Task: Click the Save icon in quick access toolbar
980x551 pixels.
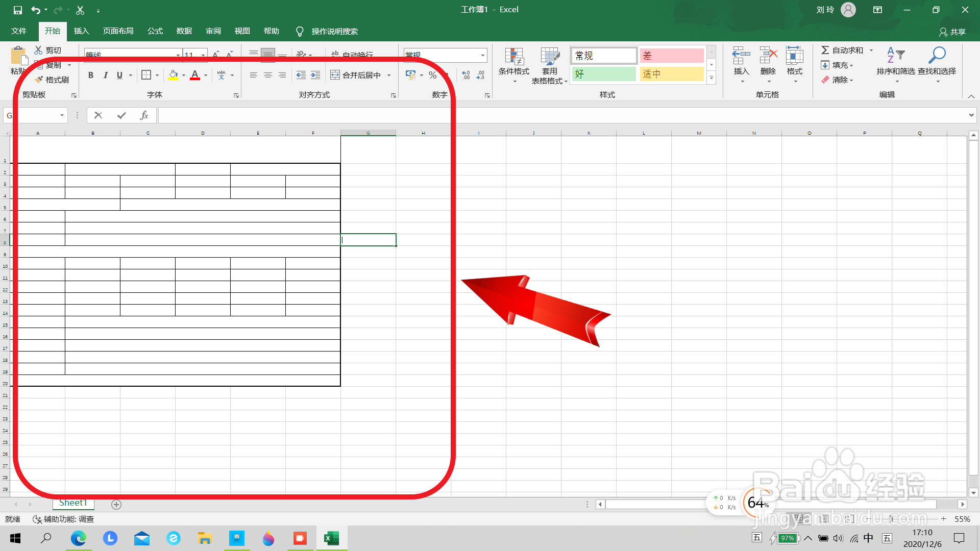Action: pos(18,10)
